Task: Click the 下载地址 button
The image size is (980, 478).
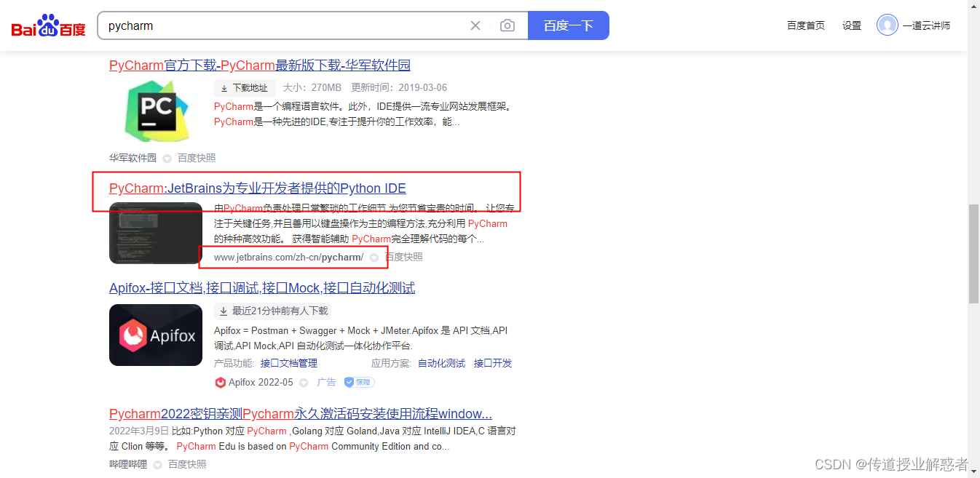Action: coord(244,88)
